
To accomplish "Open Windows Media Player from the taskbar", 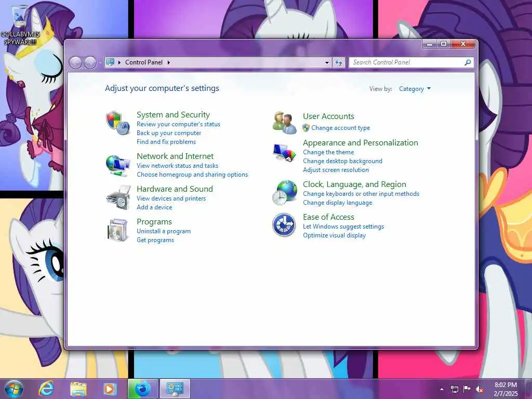I will click(x=110, y=389).
